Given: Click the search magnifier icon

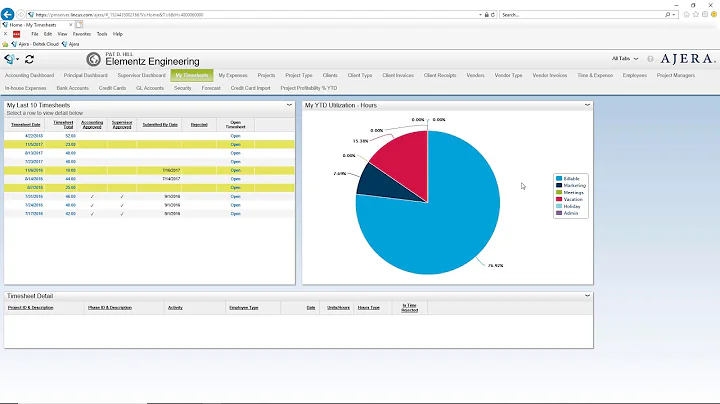Looking at the screenshot, I should pyautogui.click(x=667, y=15).
